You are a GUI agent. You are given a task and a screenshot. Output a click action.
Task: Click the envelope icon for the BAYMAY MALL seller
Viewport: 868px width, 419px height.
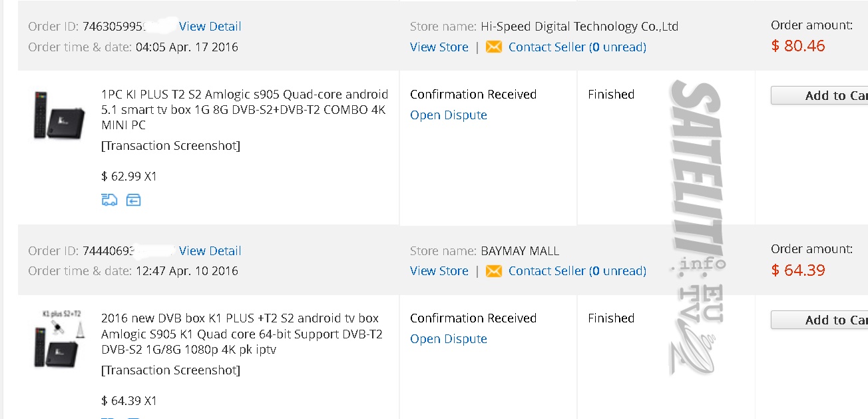(x=494, y=271)
